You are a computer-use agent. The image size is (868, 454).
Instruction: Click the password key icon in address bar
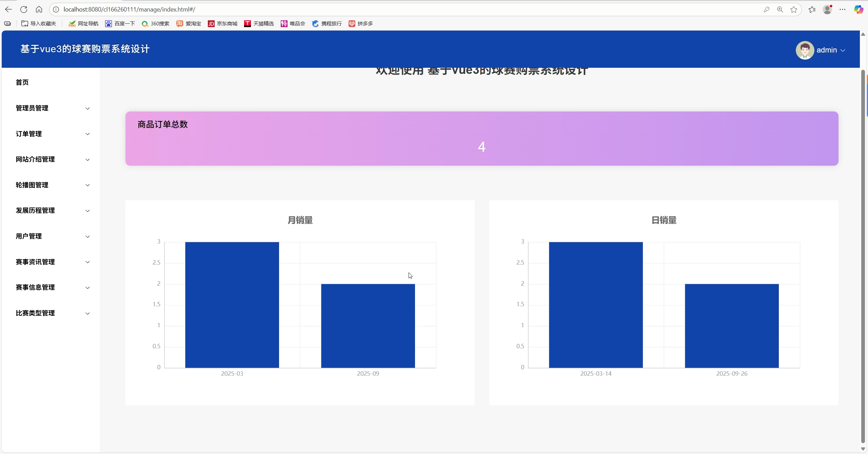point(766,9)
